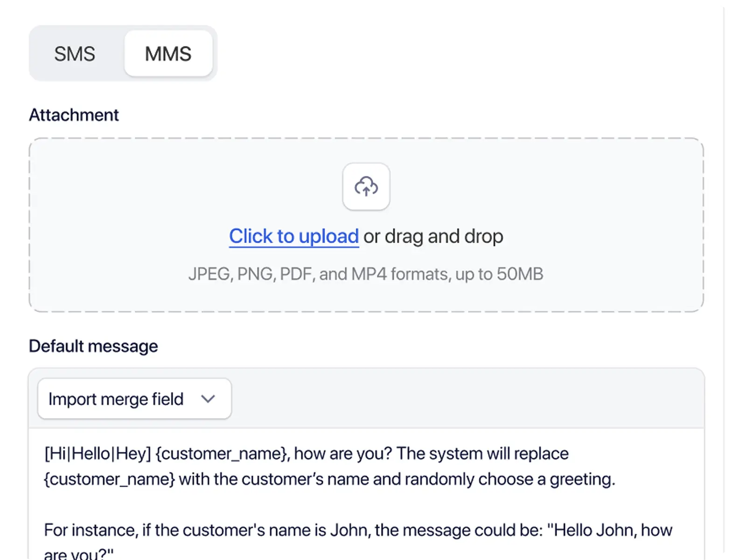Screen dimensions: 739x560
Task: Place cursor on "[Hi|Hello|Hey]" greeting options
Action: click(97, 454)
